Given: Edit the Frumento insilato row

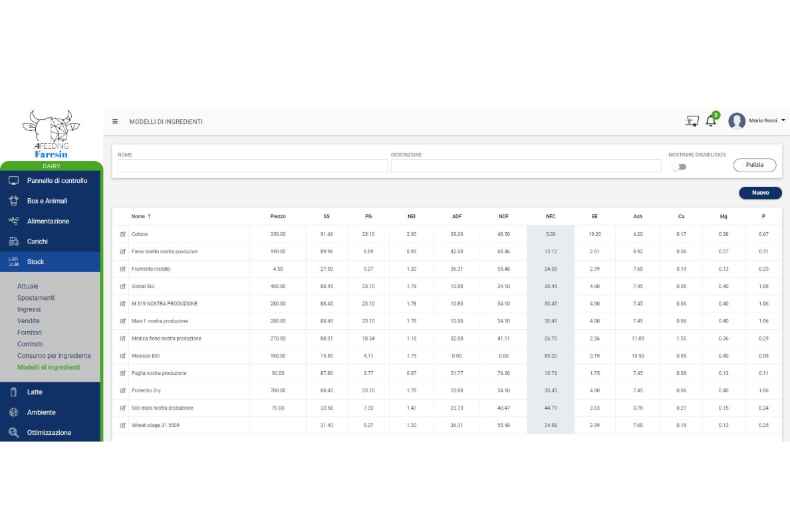Looking at the screenshot, I should (x=122, y=269).
